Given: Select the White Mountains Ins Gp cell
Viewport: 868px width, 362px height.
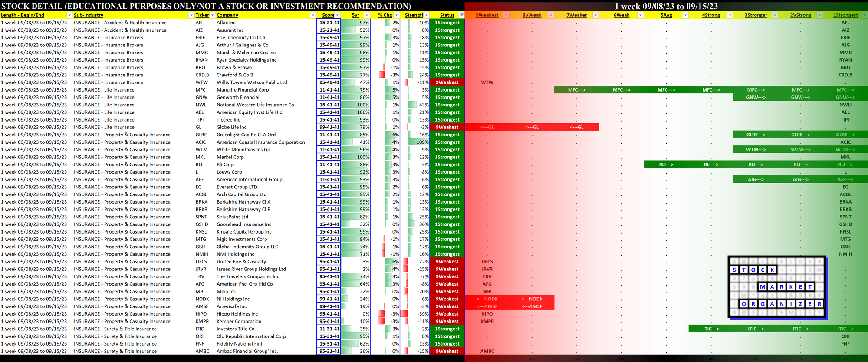Looking at the screenshot, I should pos(266,150).
